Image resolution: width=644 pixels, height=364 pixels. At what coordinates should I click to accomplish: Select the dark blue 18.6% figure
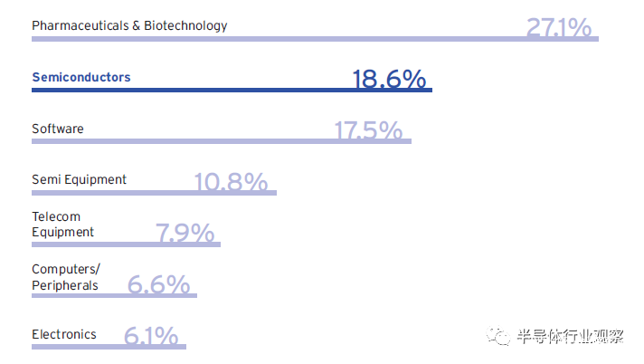[389, 79]
